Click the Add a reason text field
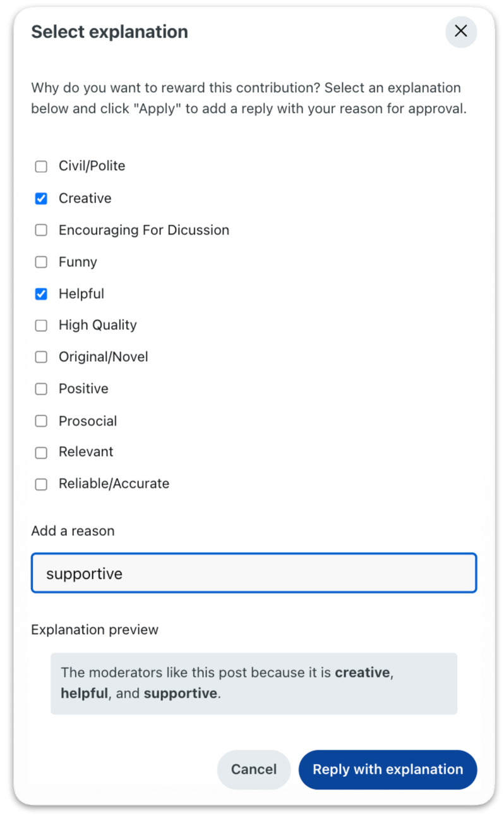 coord(253,573)
